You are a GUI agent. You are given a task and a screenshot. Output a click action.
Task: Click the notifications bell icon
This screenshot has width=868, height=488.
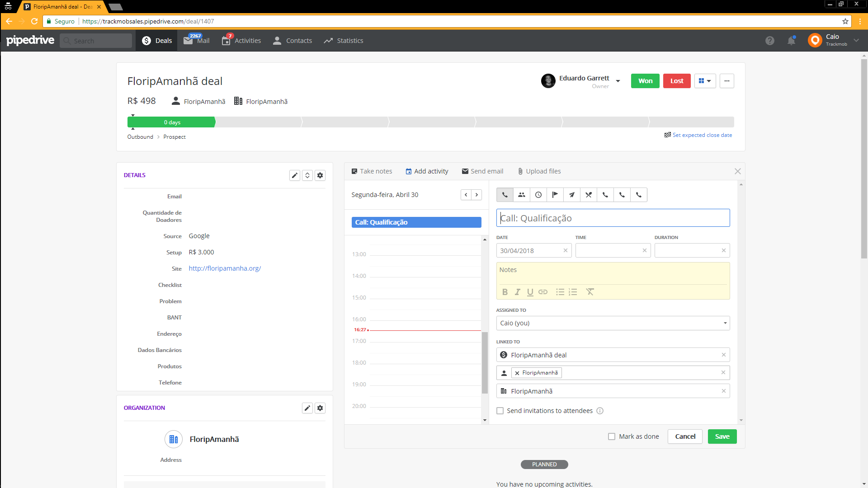click(791, 41)
